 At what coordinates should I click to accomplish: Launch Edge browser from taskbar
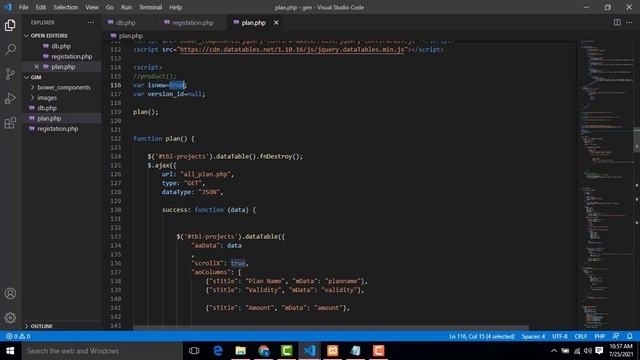click(x=218, y=351)
